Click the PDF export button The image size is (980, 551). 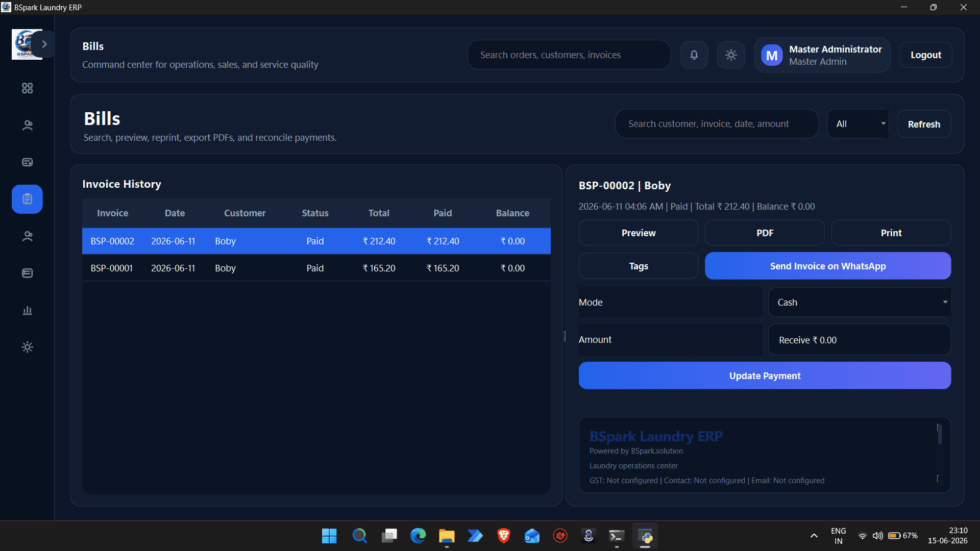click(x=765, y=233)
